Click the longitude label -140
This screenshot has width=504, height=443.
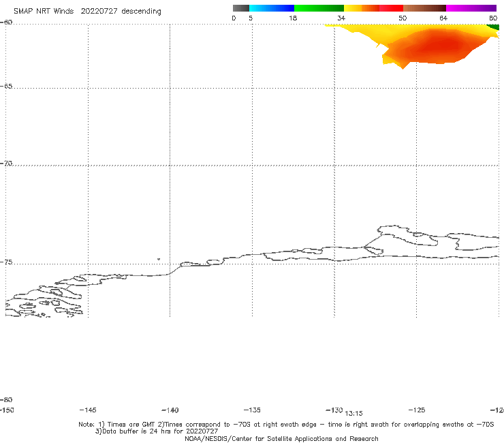pyautogui.click(x=170, y=410)
